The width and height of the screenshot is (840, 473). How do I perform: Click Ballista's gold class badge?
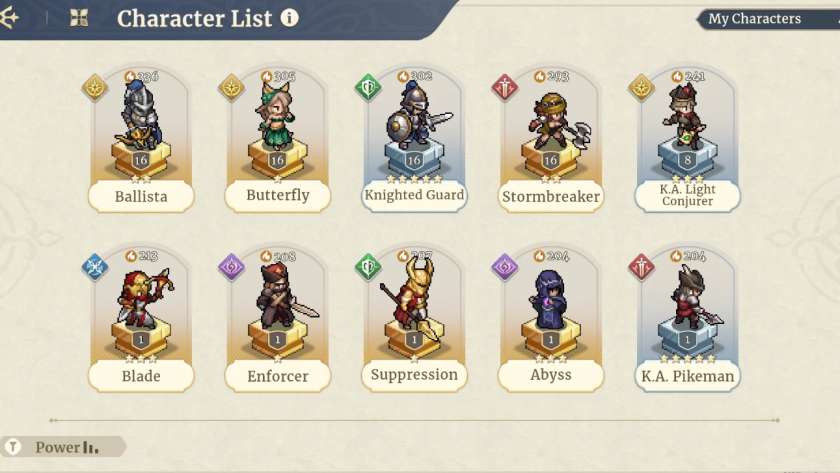(x=95, y=87)
